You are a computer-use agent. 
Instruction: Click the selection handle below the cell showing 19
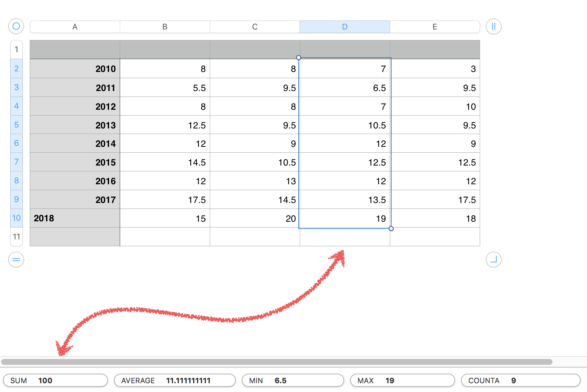click(x=391, y=229)
